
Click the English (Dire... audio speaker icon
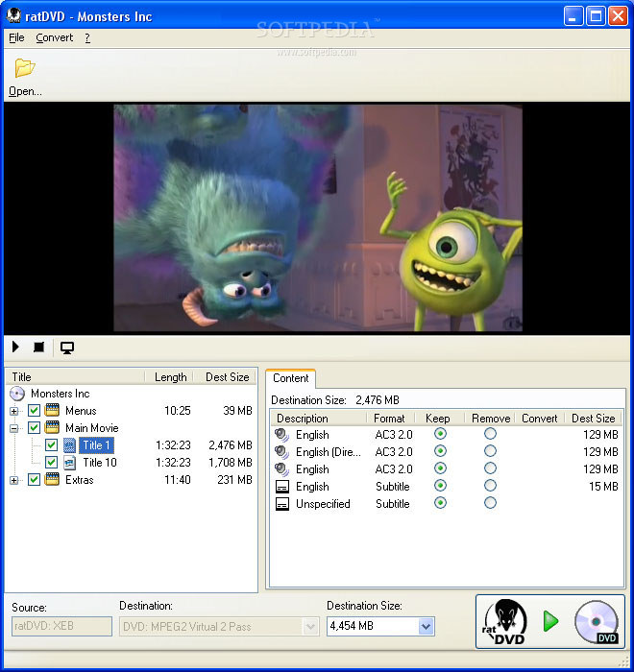click(x=281, y=452)
